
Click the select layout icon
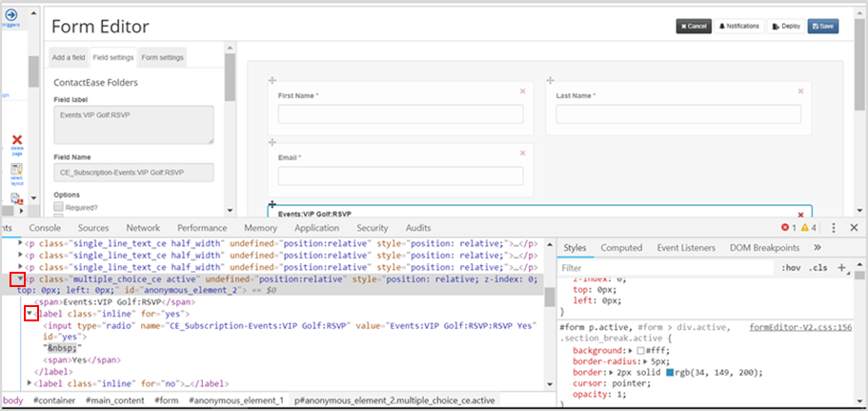(16, 169)
